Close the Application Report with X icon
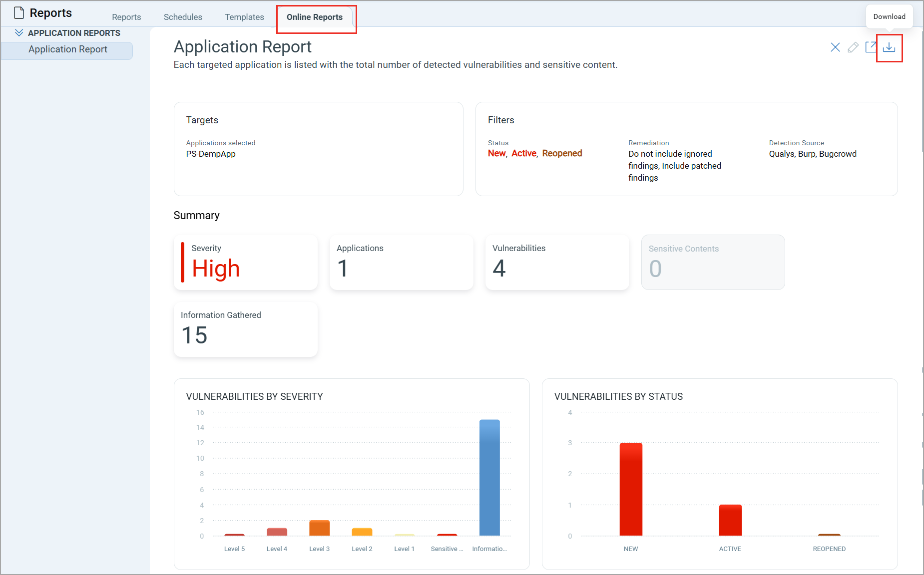The width and height of the screenshot is (924, 575). coord(835,47)
